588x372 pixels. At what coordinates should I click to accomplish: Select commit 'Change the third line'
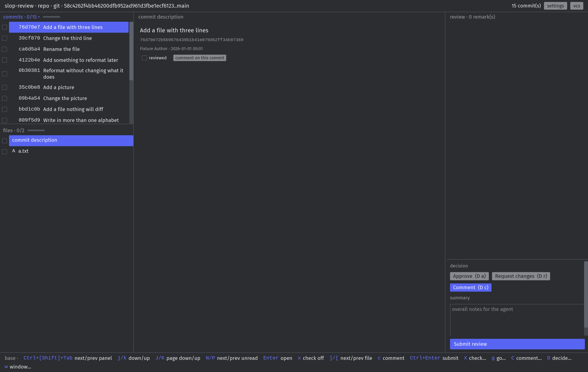(x=69, y=38)
